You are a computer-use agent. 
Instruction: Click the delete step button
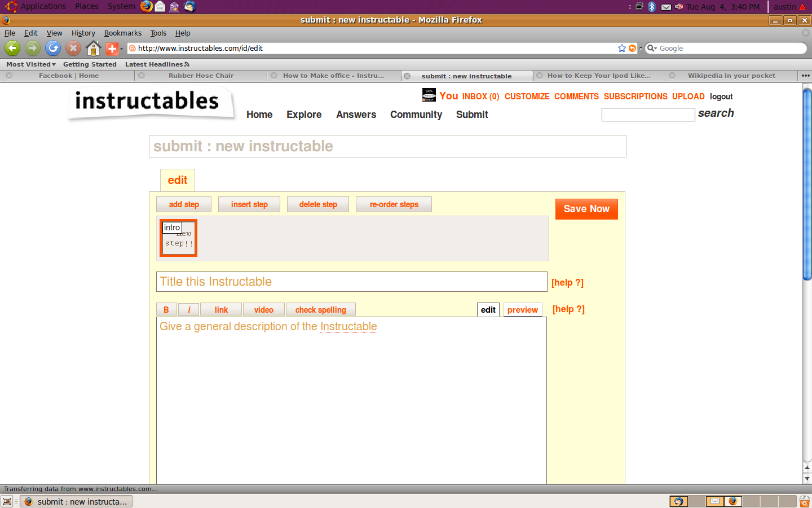coord(318,204)
